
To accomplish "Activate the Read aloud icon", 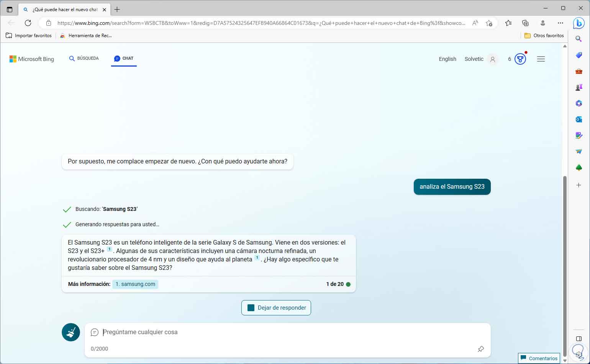I will [x=475, y=23].
